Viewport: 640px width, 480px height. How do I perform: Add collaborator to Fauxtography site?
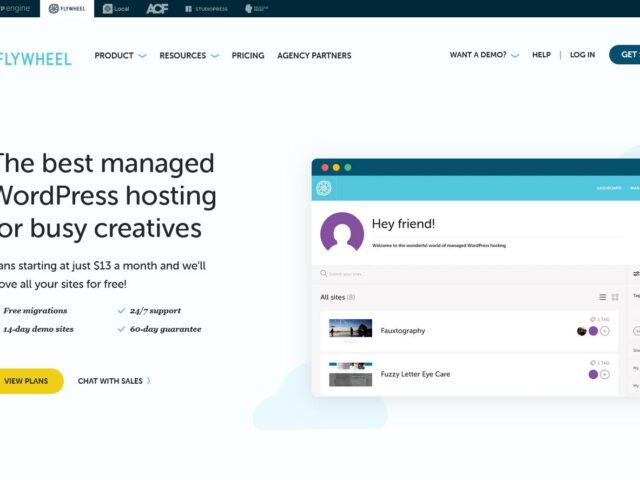pos(605,331)
